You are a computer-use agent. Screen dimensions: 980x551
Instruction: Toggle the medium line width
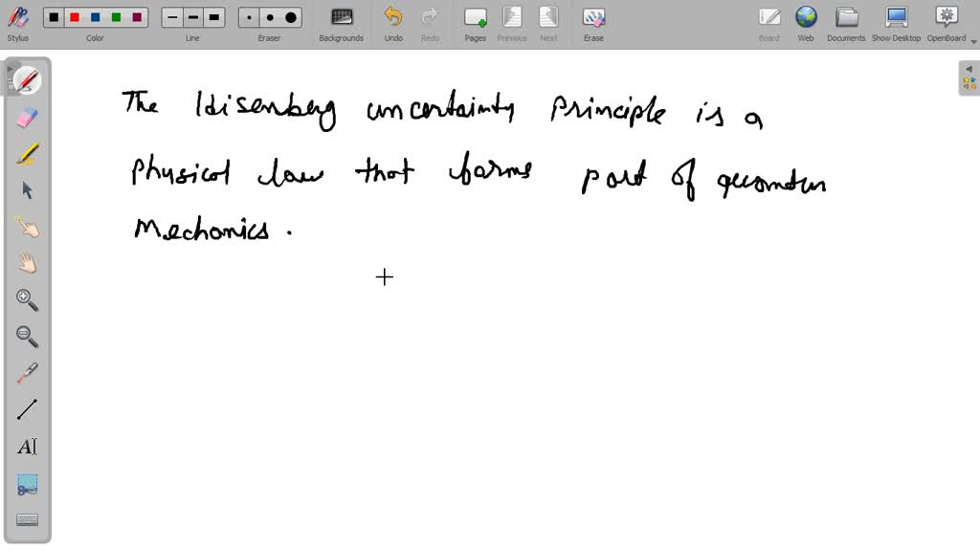tap(192, 16)
